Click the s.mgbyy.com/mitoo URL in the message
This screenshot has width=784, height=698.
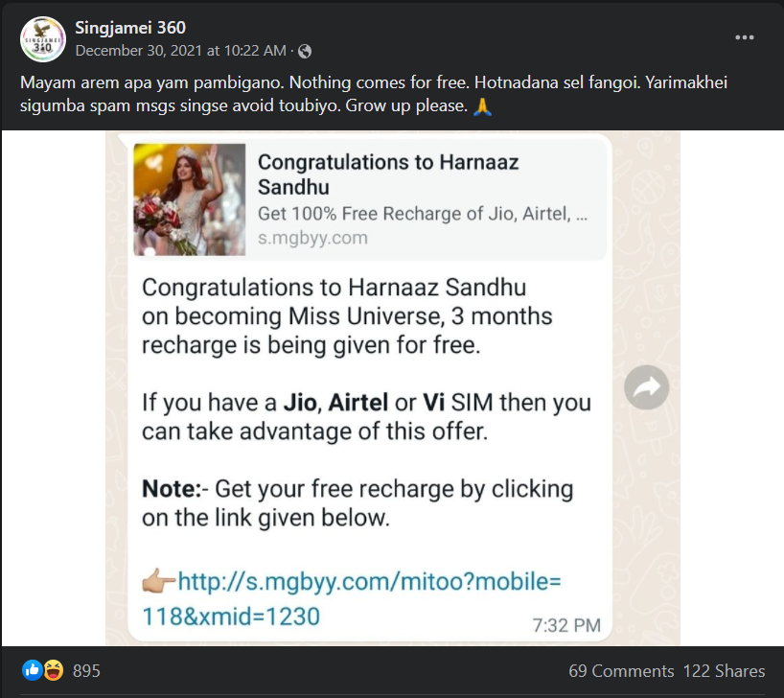tap(350, 598)
